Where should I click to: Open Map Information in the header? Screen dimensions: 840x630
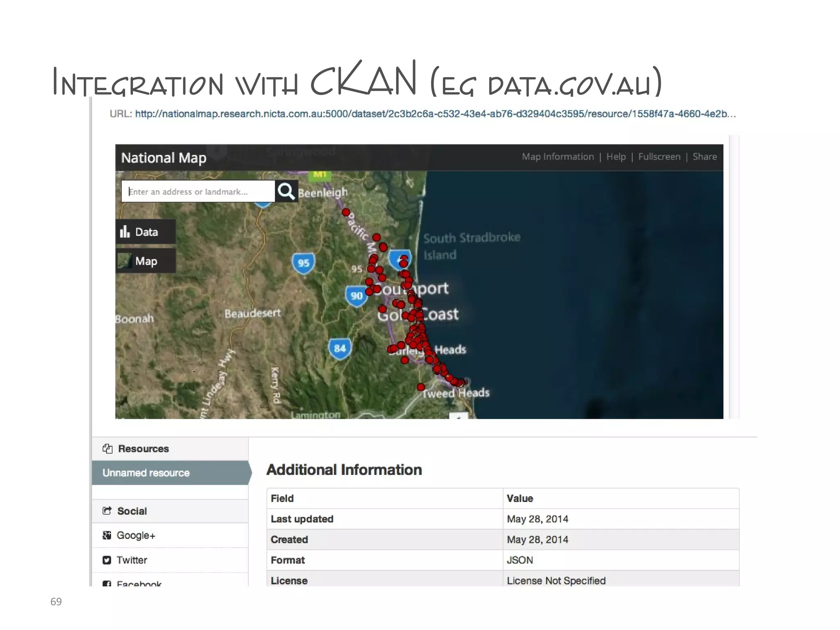pos(557,157)
